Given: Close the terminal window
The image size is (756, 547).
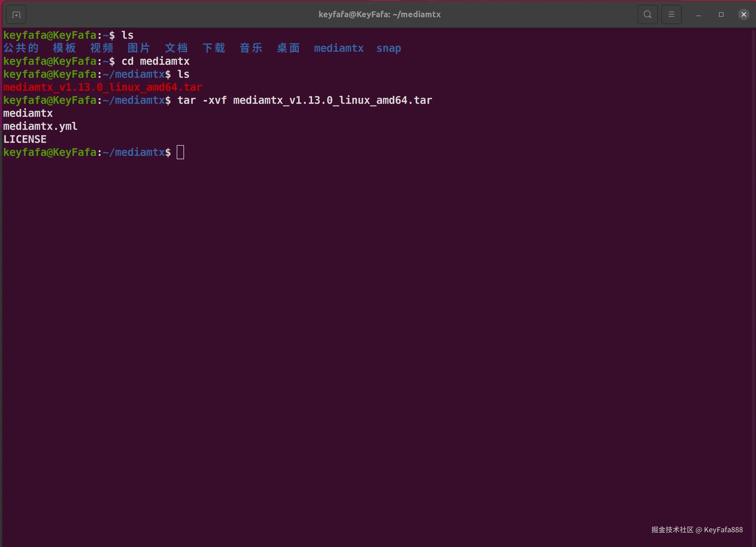Looking at the screenshot, I should click(743, 14).
